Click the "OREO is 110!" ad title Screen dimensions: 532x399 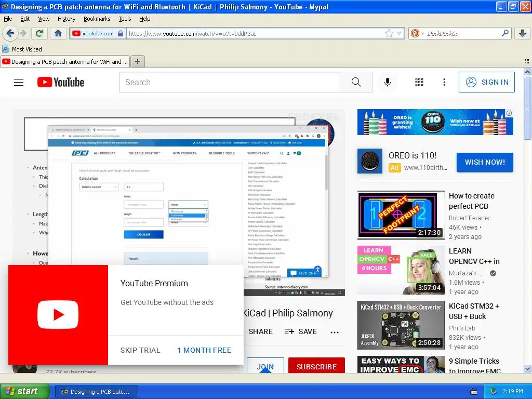click(x=412, y=155)
